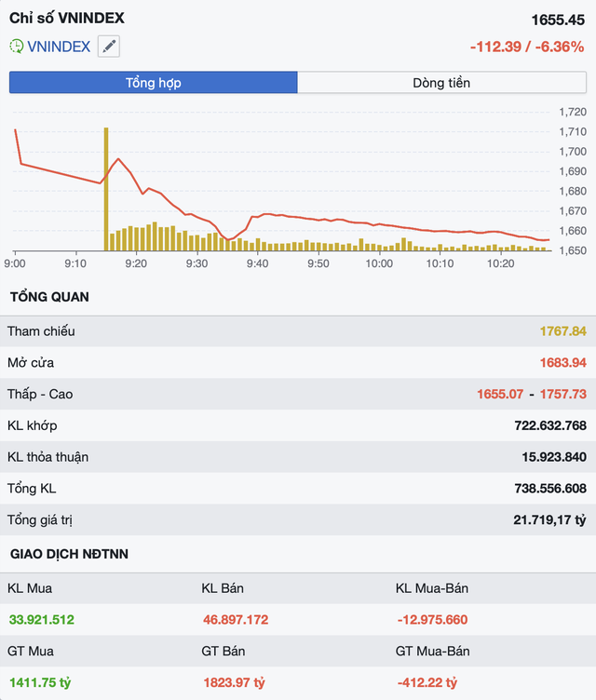
Task: Click the GIAO DỊCH NĐTNN section header
Action: coord(69,554)
